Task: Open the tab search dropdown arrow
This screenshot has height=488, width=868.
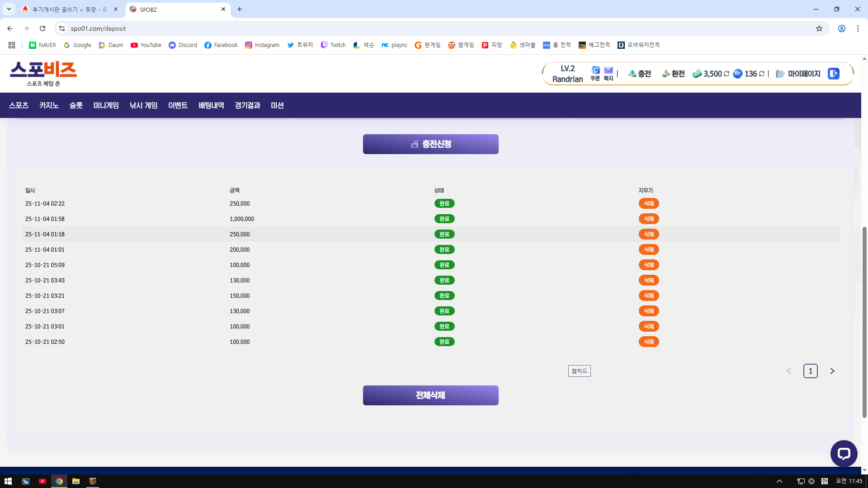Action: (9, 9)
